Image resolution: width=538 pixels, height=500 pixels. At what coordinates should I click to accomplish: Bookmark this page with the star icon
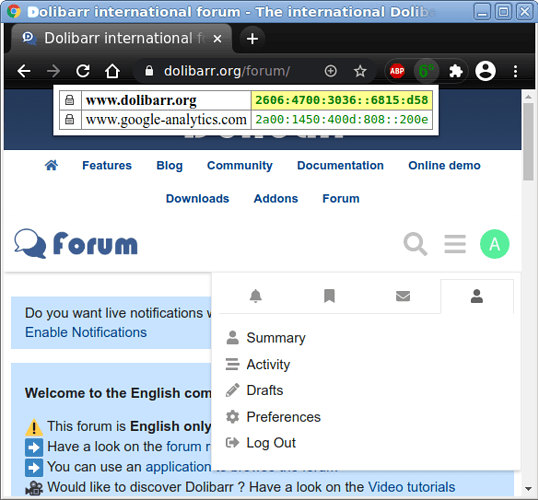tap(360, 71)
